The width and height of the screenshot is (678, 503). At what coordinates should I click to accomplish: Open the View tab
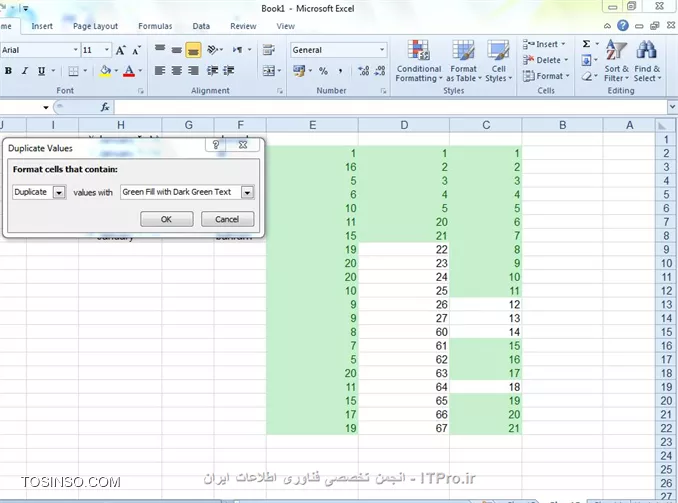pos(285,26)
